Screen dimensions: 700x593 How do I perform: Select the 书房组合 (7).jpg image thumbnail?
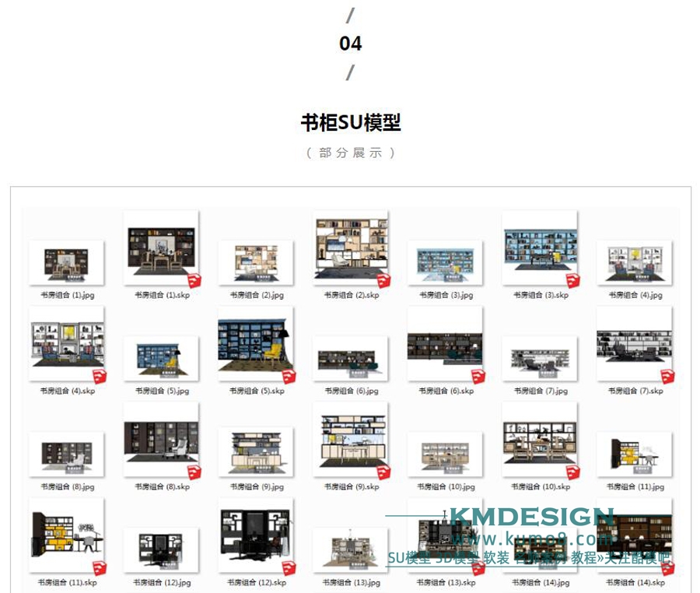(x=540, y=358)
